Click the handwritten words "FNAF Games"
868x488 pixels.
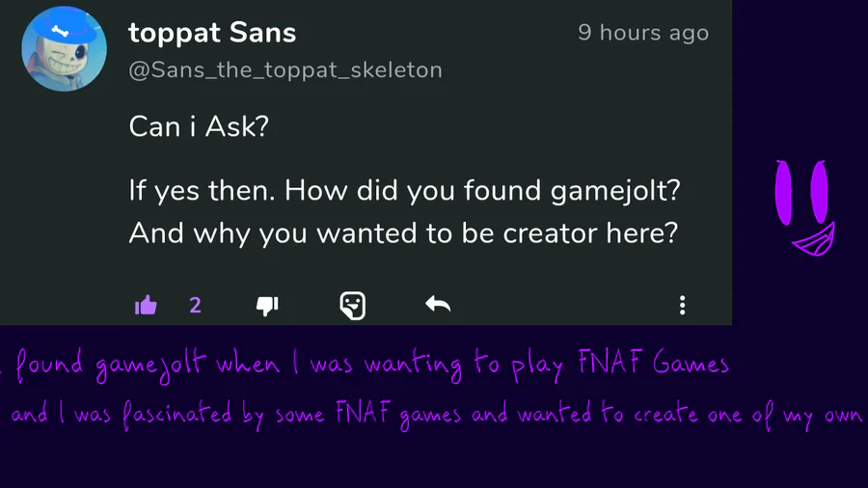point(652,365)
